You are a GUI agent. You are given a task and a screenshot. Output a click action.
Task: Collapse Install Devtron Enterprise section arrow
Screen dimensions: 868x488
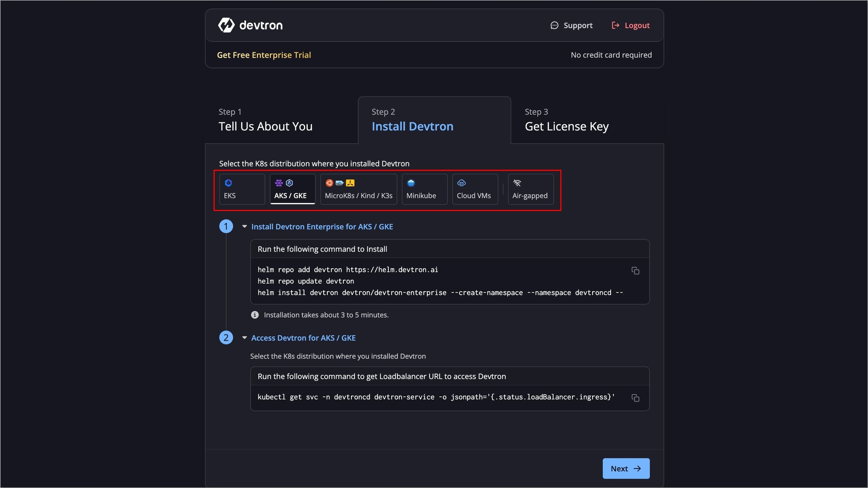(x=245, y=226)
